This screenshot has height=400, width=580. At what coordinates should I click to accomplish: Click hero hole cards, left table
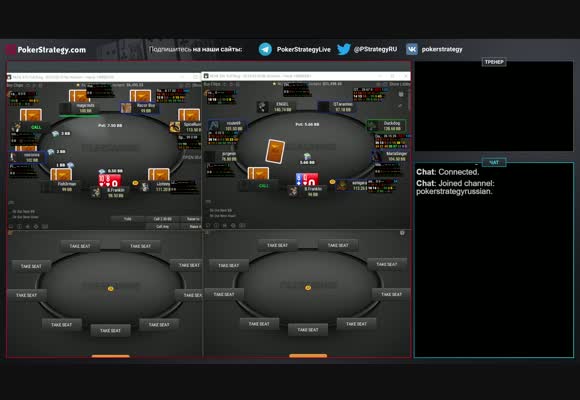[x=109, y=181]
